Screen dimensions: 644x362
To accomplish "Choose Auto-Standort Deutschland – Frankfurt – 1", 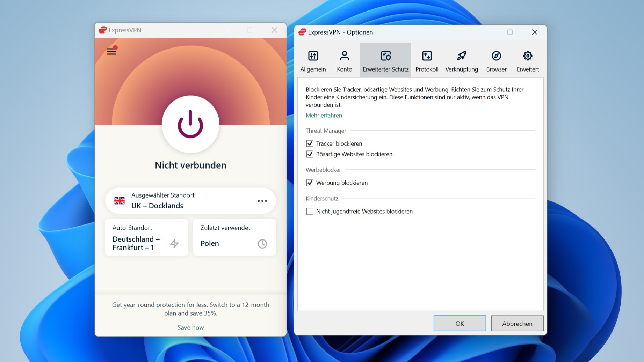I will coord(146,237).
